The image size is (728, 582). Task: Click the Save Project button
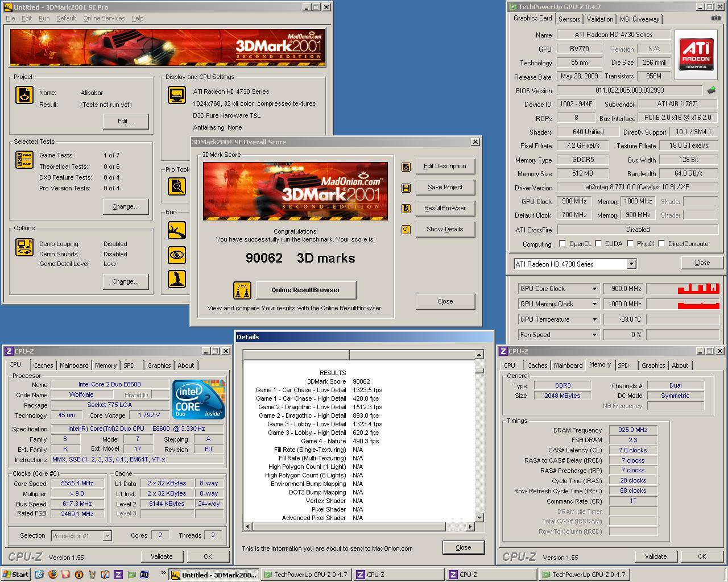coord(445,187)
